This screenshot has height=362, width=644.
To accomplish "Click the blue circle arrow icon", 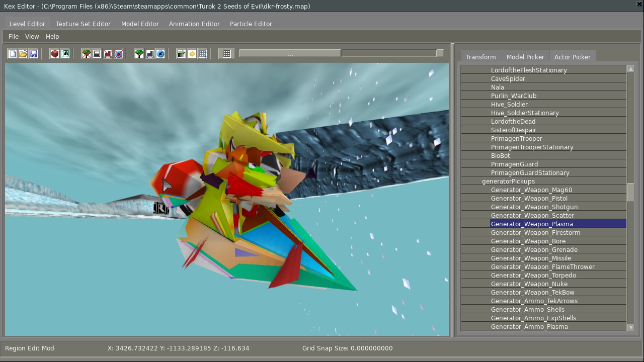I will (160, 54).
